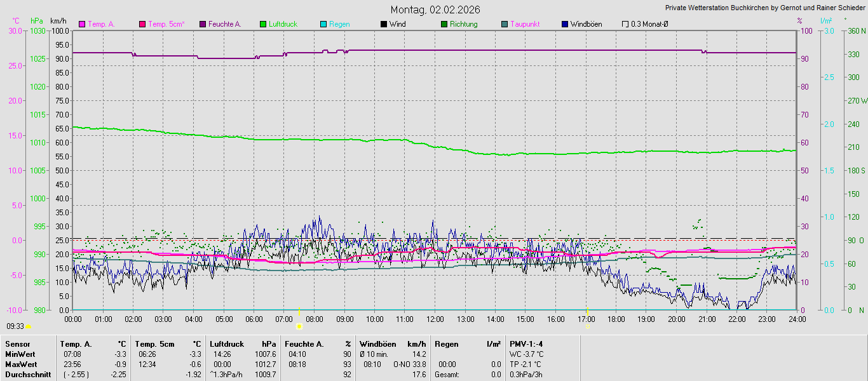Click the black Wind legend square
This screenshot has width=868, height=381.
384,24
